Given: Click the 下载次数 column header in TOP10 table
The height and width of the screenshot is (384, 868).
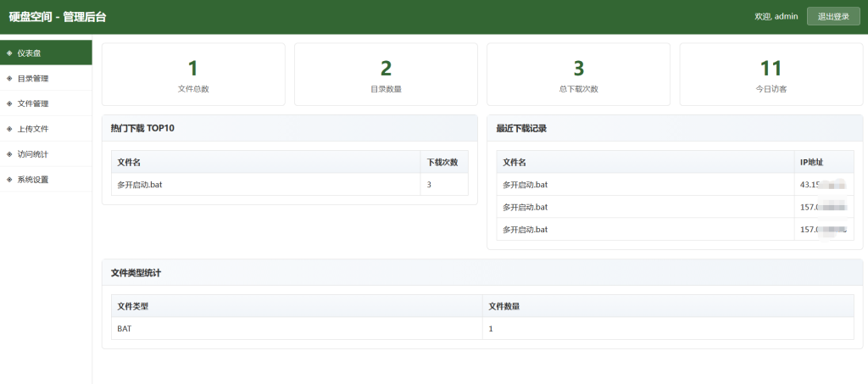Looking at the screenshot, I should tap(443, 162).
